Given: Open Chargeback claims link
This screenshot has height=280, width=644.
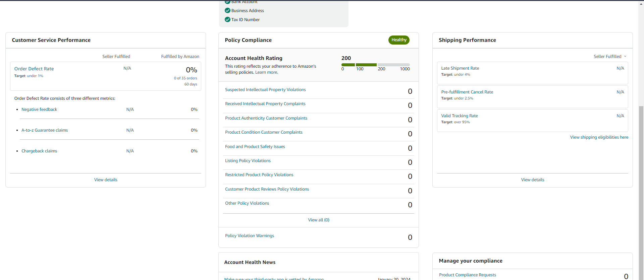Looking at the screenshot, I should pyautogui.click(x=39, y=151).
